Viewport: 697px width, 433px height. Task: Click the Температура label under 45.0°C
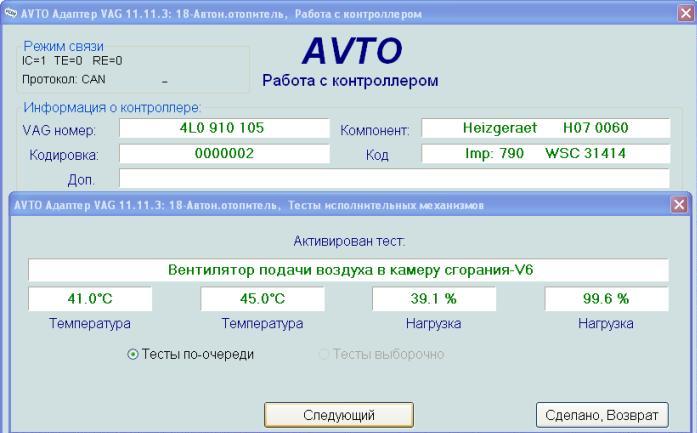tap(262, 323)
